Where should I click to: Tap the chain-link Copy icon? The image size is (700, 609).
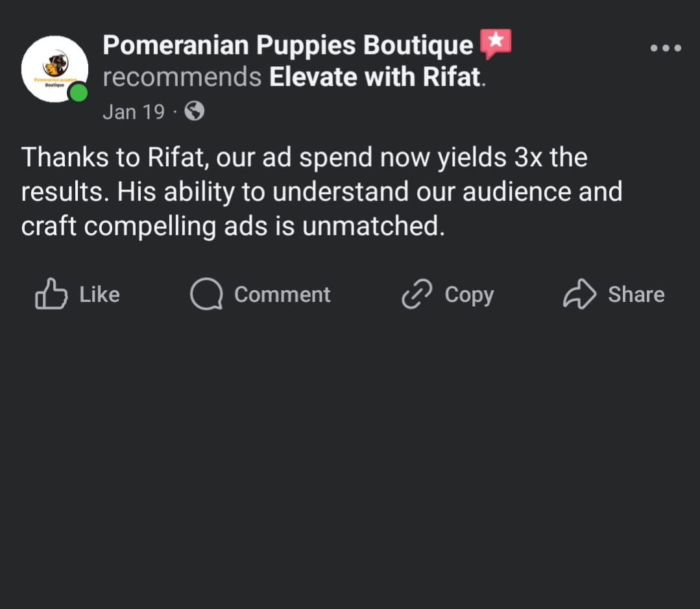(417, 294)
